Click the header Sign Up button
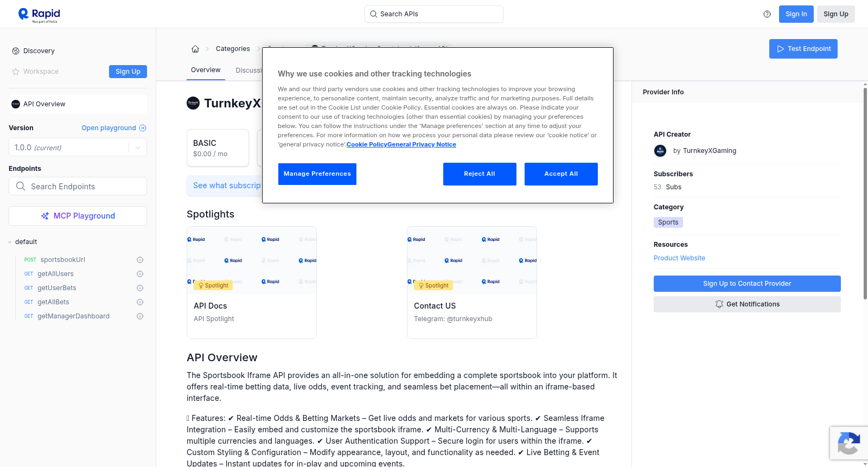This screenshot has height=467, width=868. tap(836, 14)
